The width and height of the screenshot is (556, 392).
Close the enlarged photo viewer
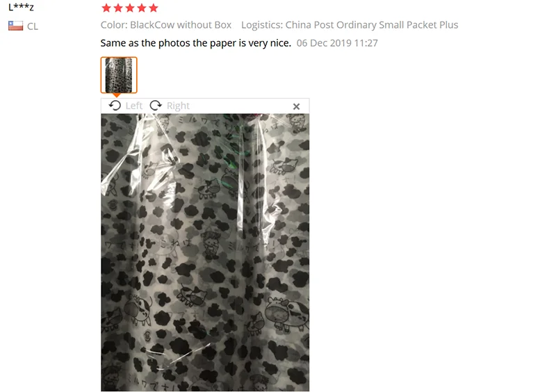point(297,106)
